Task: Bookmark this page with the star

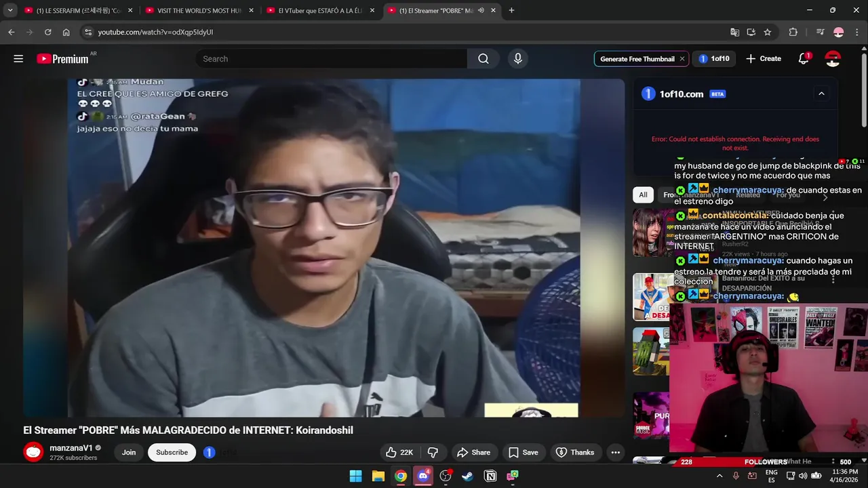Action: tap(767, 32)
